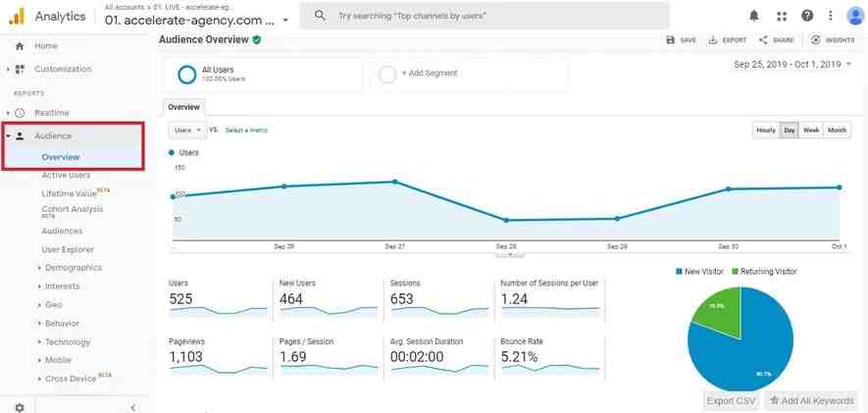Open the Insights panel

(x=833, y=40)
